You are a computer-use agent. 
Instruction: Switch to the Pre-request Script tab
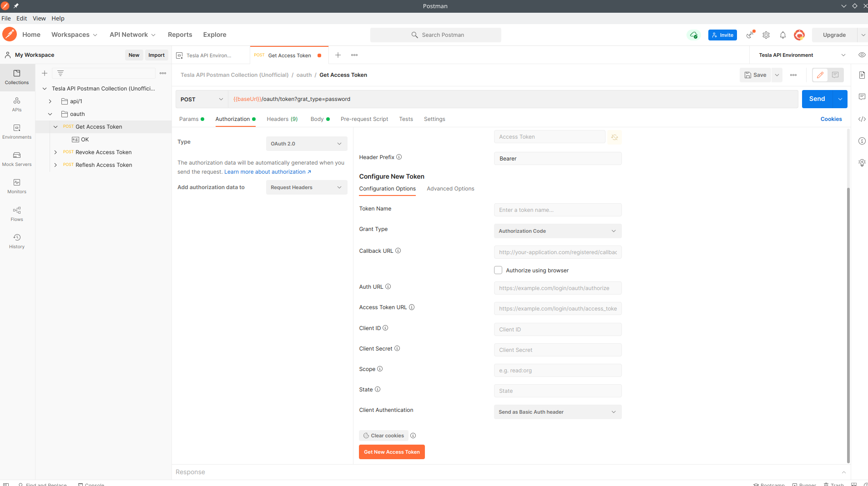pyautogui.click(x=364, y=119)
